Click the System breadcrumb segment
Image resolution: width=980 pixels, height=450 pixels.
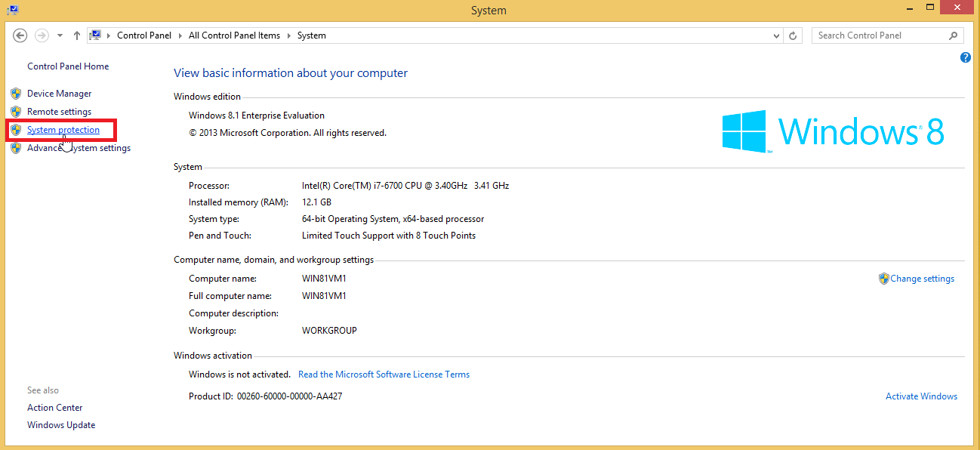312,35
